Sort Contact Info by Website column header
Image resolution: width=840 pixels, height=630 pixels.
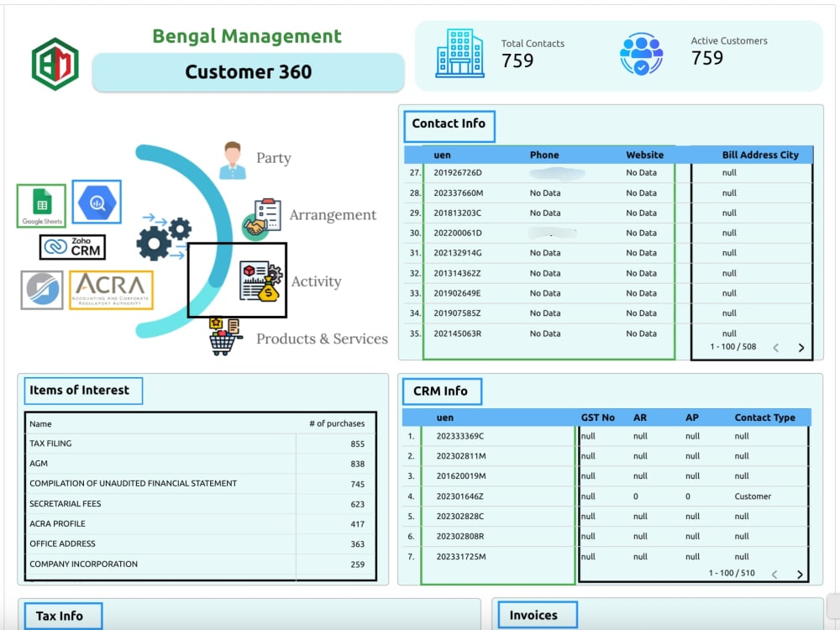click(644, 155)
